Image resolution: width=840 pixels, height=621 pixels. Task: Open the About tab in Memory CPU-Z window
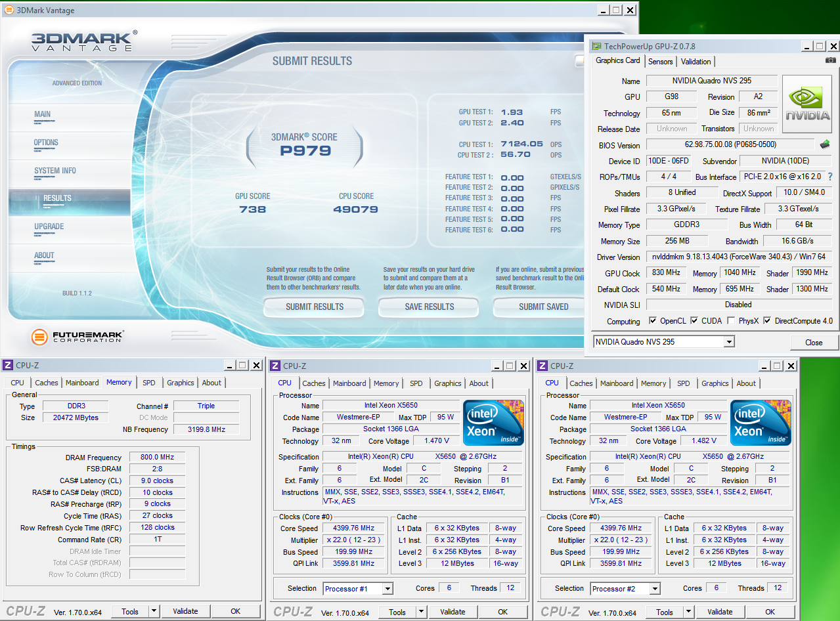[211, 383]
